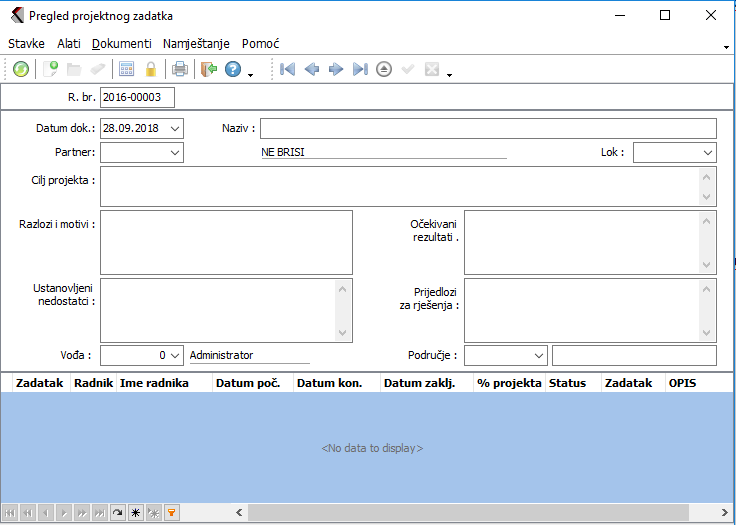The image size is (736, 525).
Task: Expand the Područje combo box
Action: pos(539,355)
